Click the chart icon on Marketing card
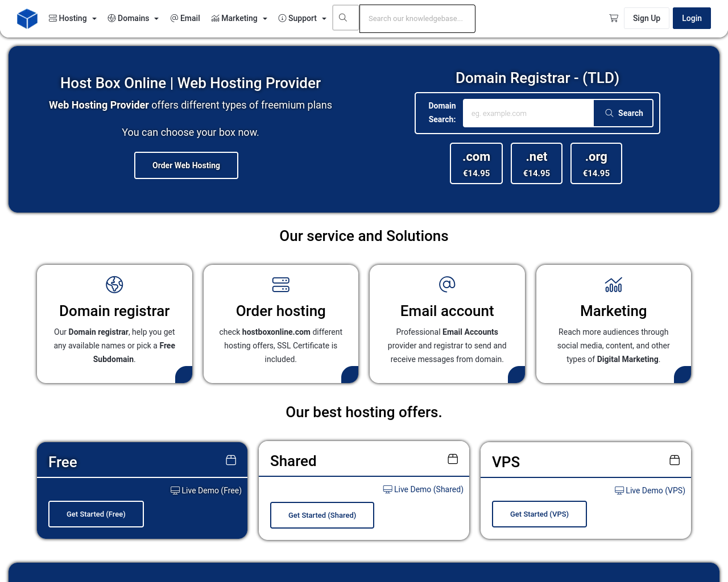 [x=614, y=284]
